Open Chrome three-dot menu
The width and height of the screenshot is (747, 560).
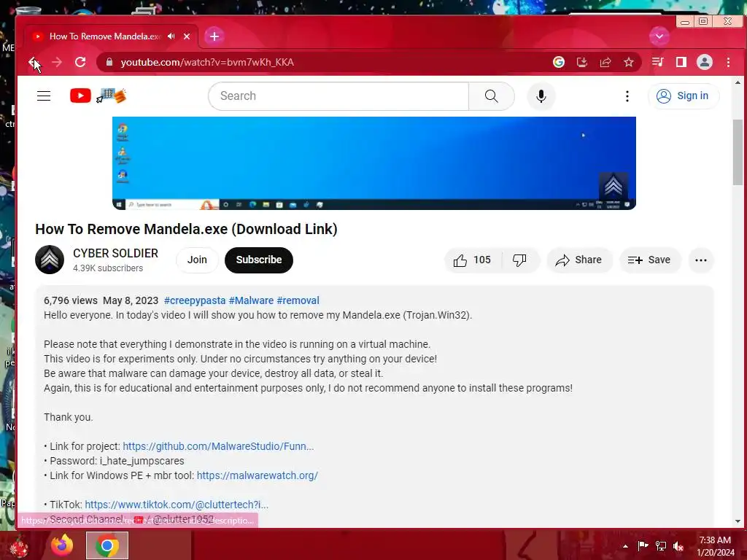click(729, 63)
